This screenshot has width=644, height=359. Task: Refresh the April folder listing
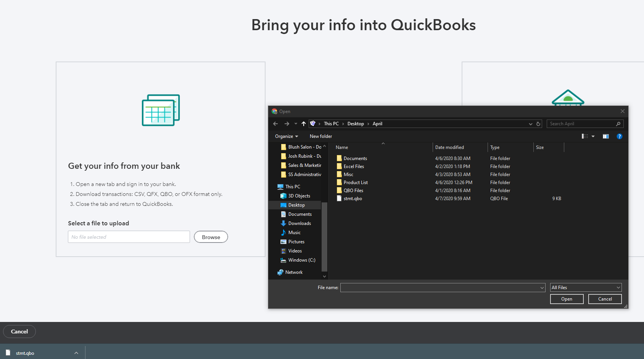[538, 124]
